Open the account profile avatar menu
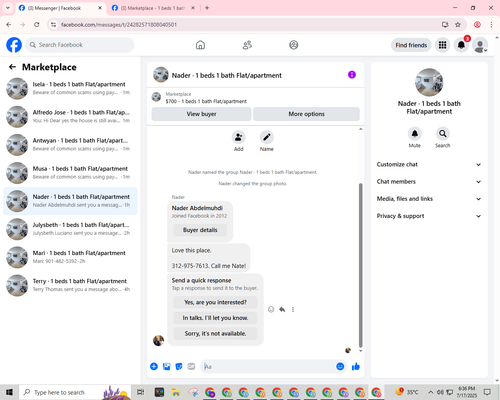This screenshot has height=400, width=500. [480, 45]
